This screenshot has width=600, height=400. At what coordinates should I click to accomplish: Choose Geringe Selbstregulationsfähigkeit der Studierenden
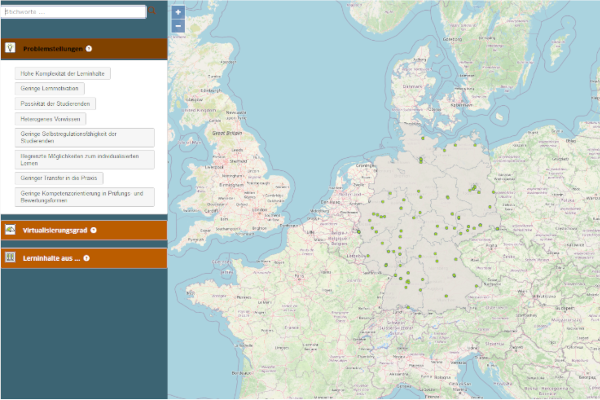(85, 137)
